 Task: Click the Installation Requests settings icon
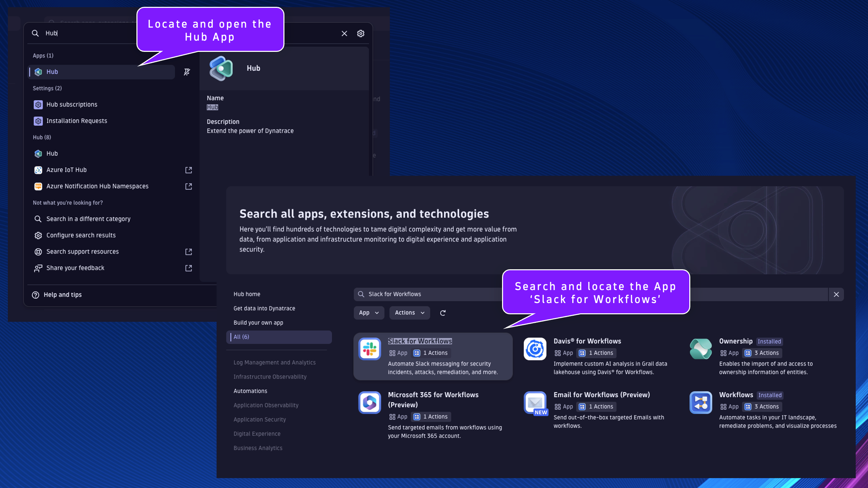click(x=38, y=121)
